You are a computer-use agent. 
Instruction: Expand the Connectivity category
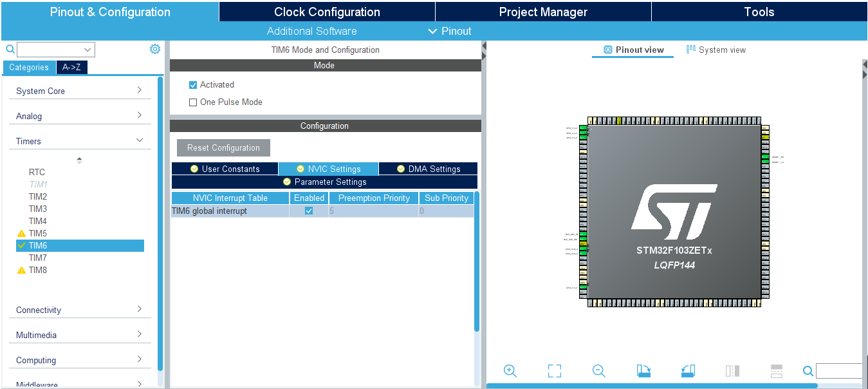(80, 310)
